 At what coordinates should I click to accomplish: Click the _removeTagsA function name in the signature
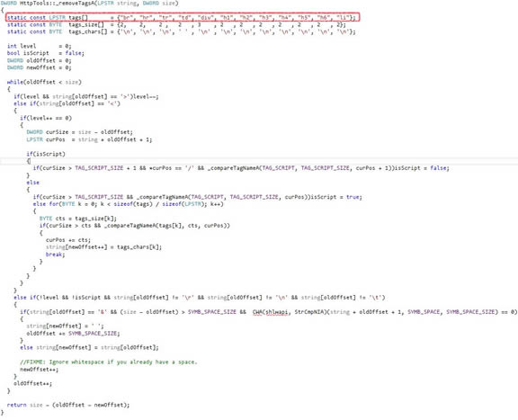[58, 4]
